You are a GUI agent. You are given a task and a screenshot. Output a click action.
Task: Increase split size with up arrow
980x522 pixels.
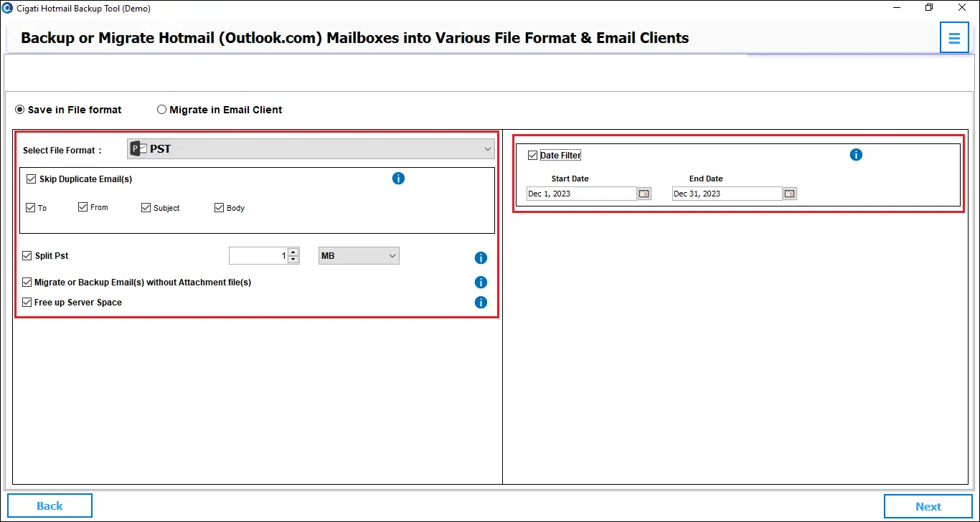[x=293, y=252]
